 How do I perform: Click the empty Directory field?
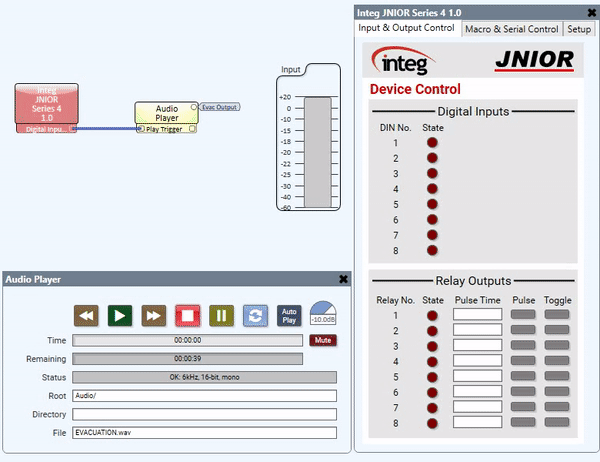tap(204, 414)
